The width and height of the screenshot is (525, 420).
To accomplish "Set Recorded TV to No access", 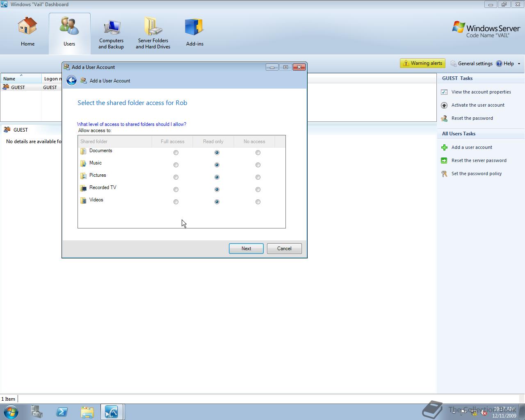I will tap(258, 189).
